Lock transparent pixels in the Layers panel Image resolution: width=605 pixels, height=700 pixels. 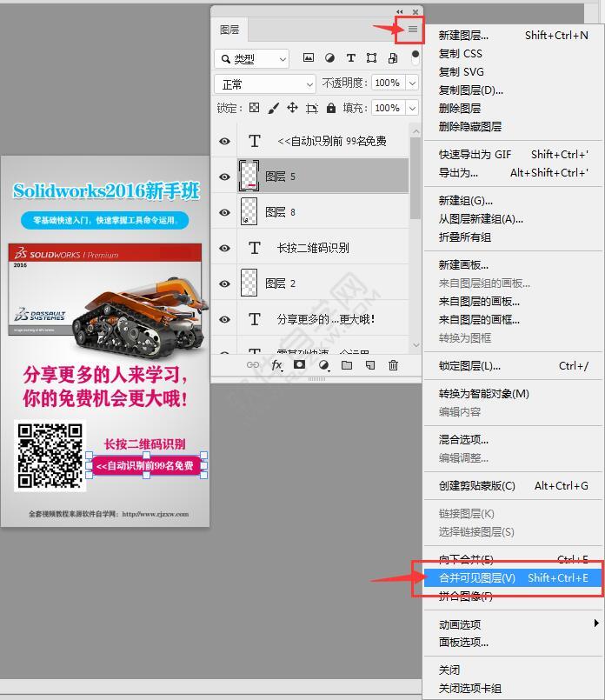point(254,108)
